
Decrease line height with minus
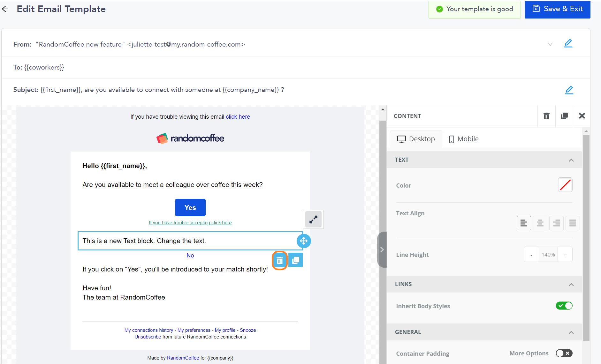[531, 255]
